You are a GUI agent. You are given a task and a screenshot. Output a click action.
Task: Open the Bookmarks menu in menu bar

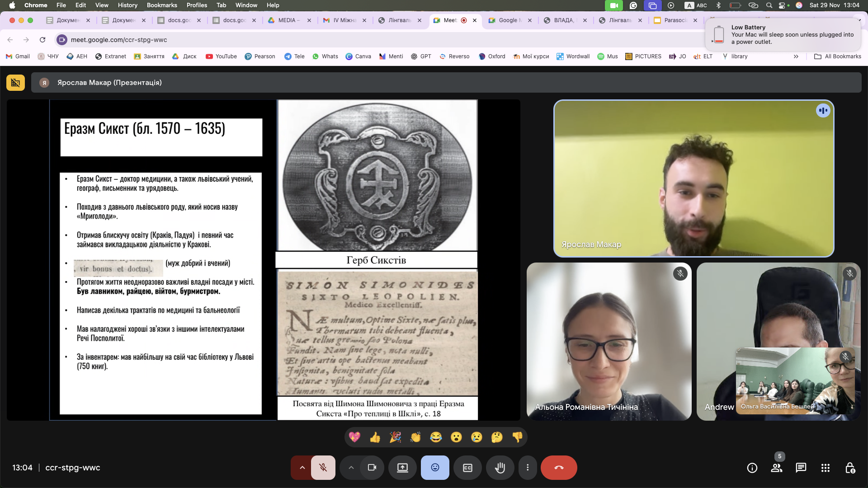(x=161, y=5)
